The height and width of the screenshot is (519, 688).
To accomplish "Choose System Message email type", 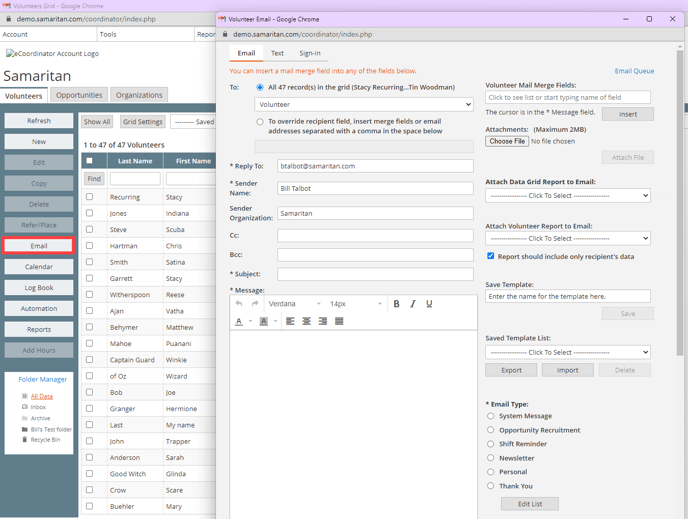I will tap(491, 415).
